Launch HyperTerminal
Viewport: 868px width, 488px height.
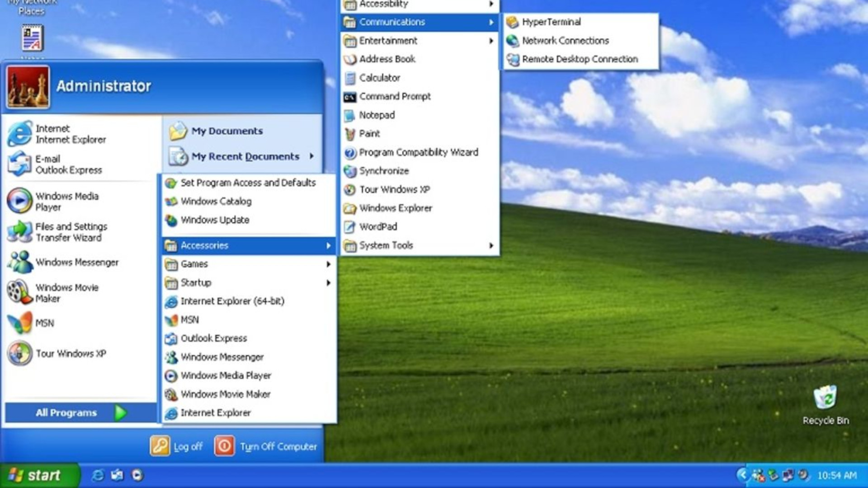coord(551,21)
